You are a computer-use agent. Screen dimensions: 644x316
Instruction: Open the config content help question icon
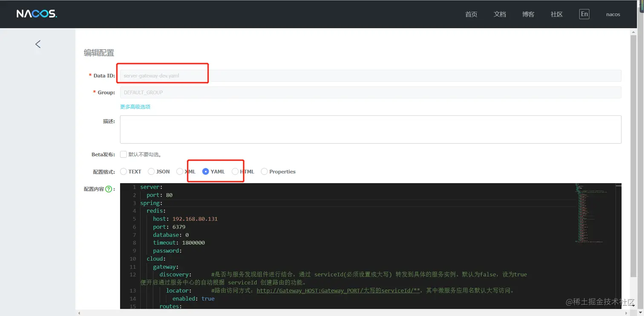109,189
